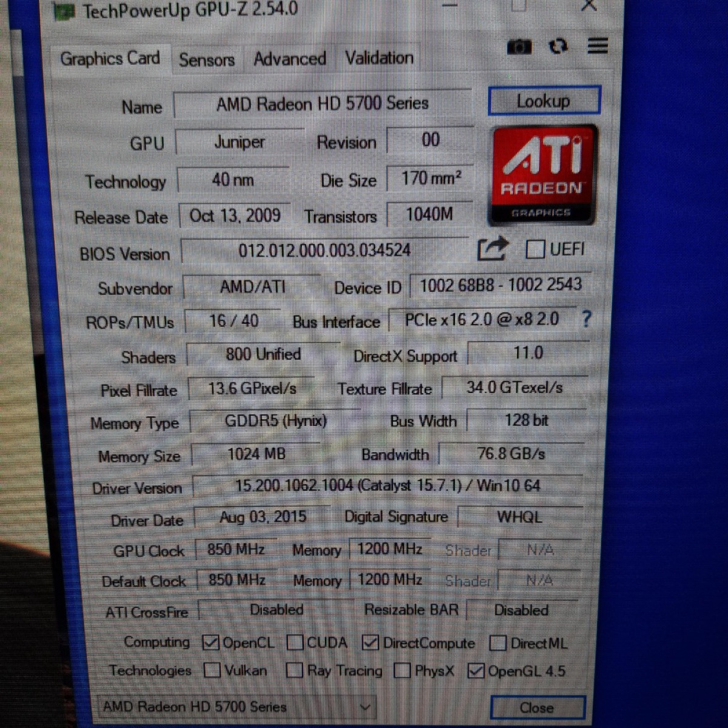
Task: Click the Memory Size value 1024 MB
Action: (257, 454)
